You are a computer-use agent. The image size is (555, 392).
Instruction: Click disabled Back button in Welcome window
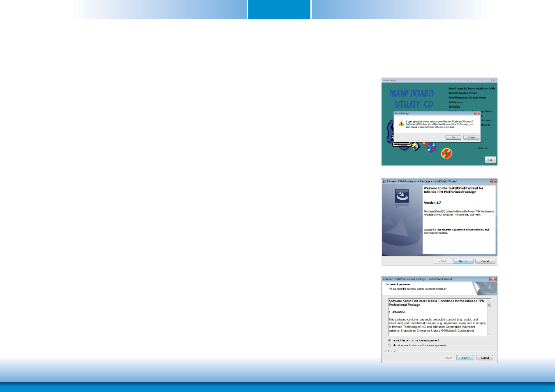point(442,261)
